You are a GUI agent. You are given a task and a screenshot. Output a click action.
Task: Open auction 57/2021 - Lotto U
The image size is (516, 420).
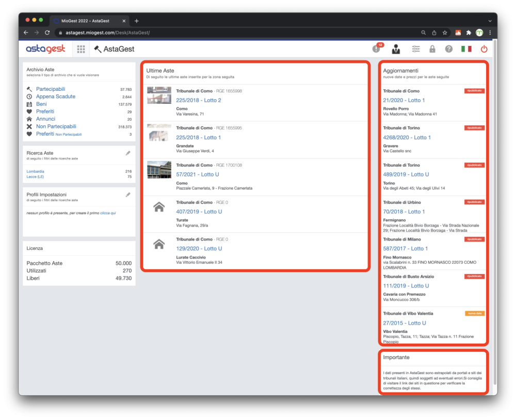[x=198, y=174]
